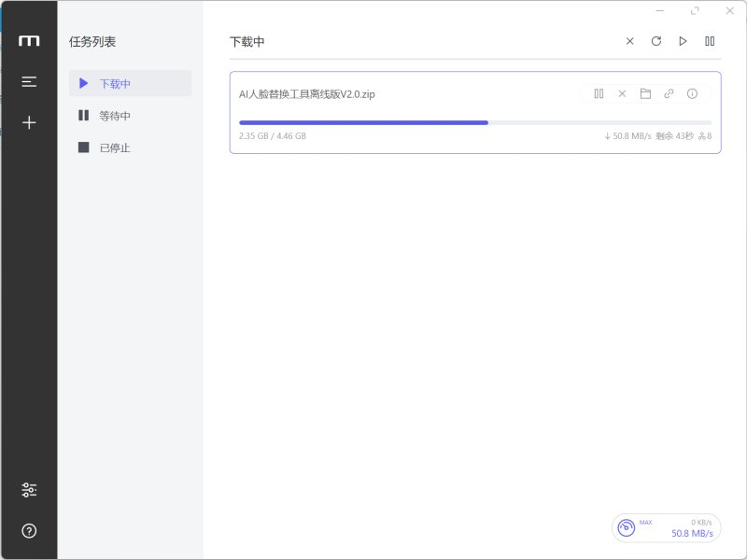
Task: Pause the AI人脸替换工具 zip download
Action: click(599, 93)
